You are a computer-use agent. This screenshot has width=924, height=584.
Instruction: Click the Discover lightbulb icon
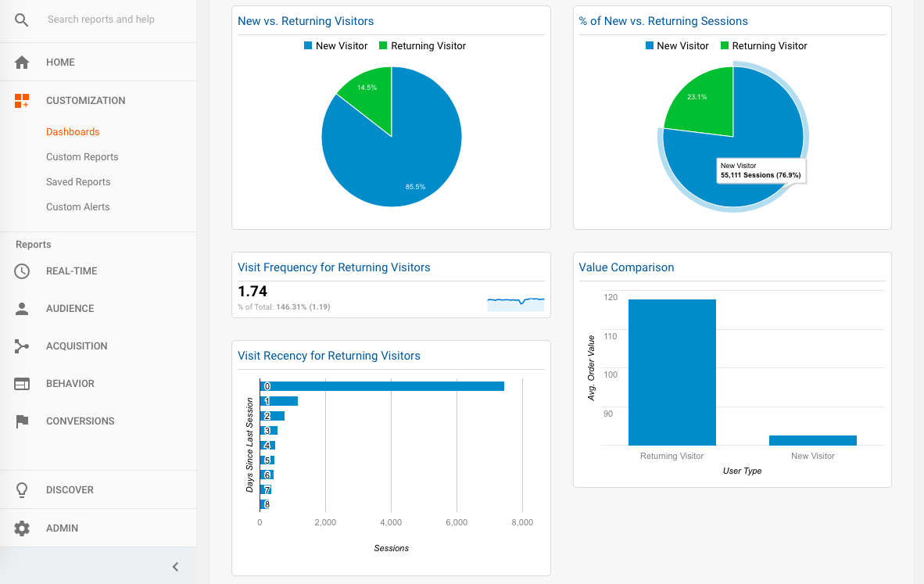(22, 489)
